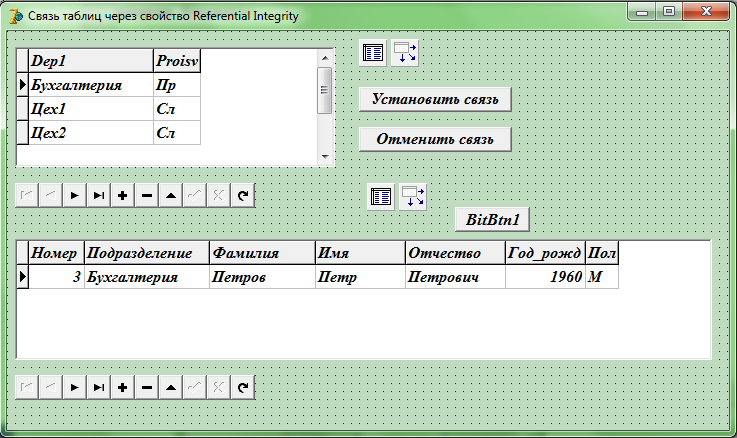Select the lower Table component icon
737x438 pixels.
(x=381, y=196)
